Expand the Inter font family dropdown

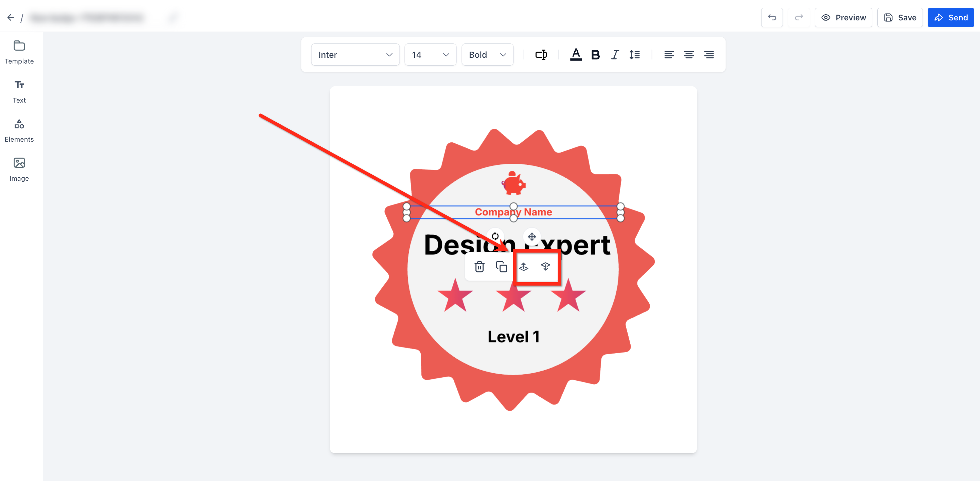[355, 55]
